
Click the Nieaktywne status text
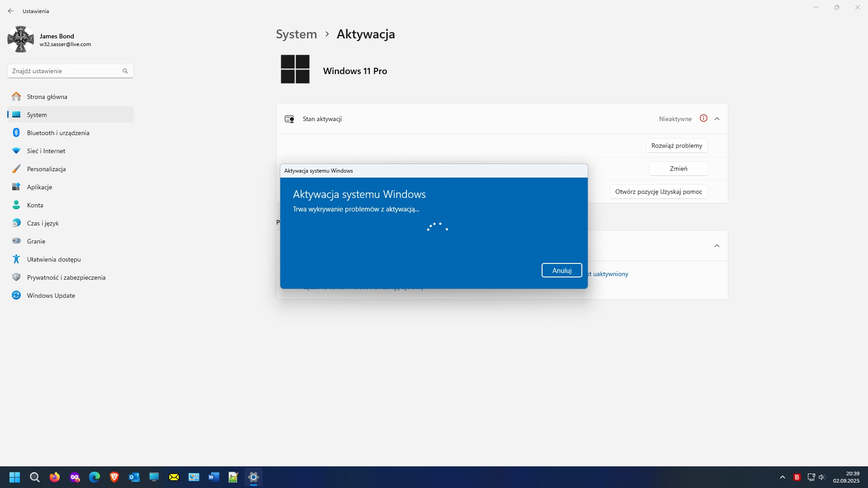point(675,119)
